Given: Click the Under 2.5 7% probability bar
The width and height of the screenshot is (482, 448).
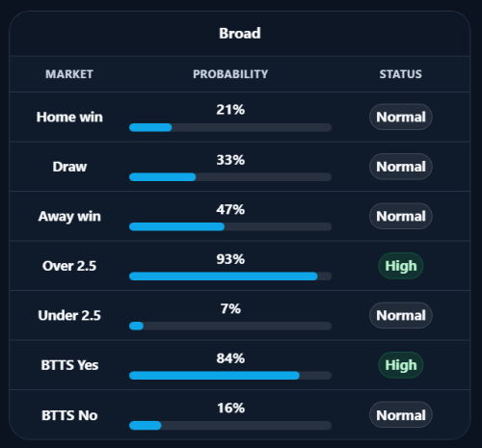Looking at the screenshot, I should (230, 326).
